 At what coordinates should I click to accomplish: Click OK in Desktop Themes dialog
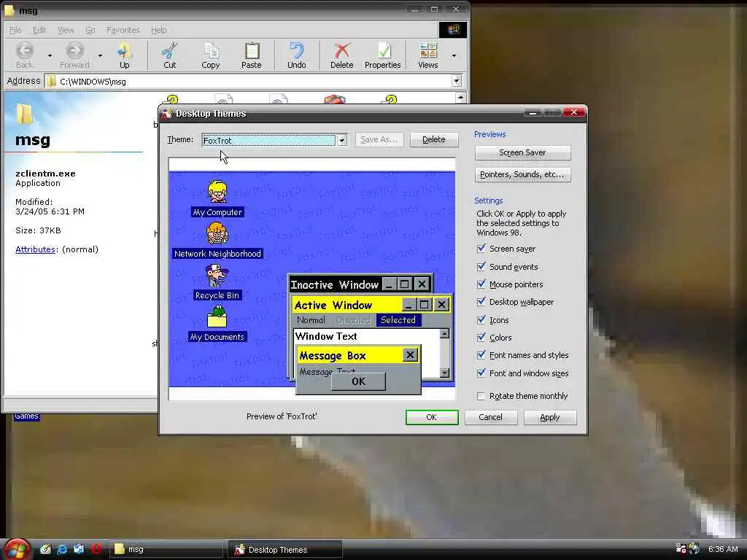pos(432,417)
